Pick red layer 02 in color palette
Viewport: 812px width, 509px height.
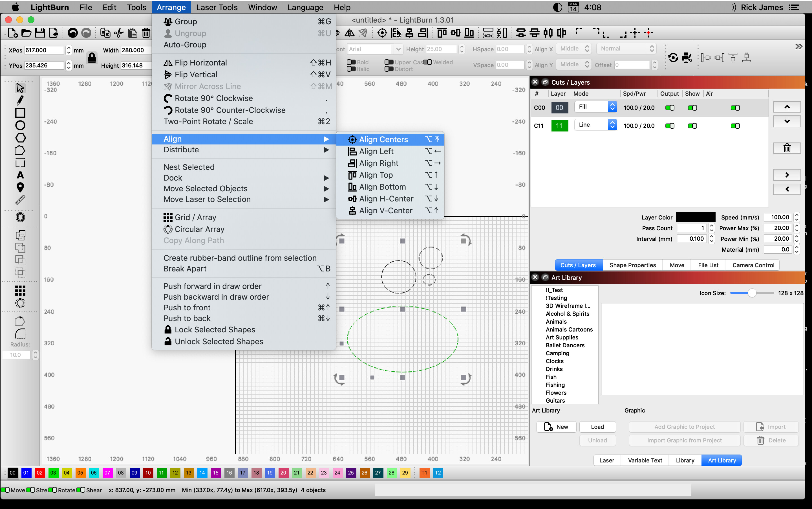(x=40, y=473)
